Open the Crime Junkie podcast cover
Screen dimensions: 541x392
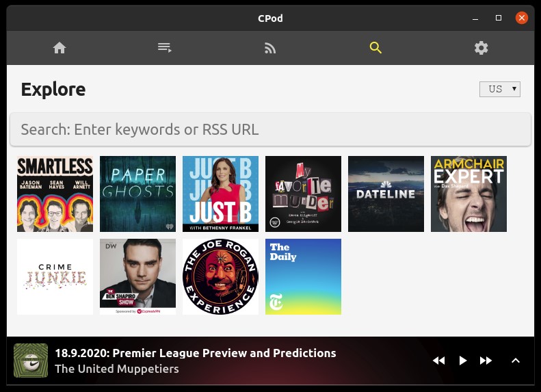click(55, 276)
